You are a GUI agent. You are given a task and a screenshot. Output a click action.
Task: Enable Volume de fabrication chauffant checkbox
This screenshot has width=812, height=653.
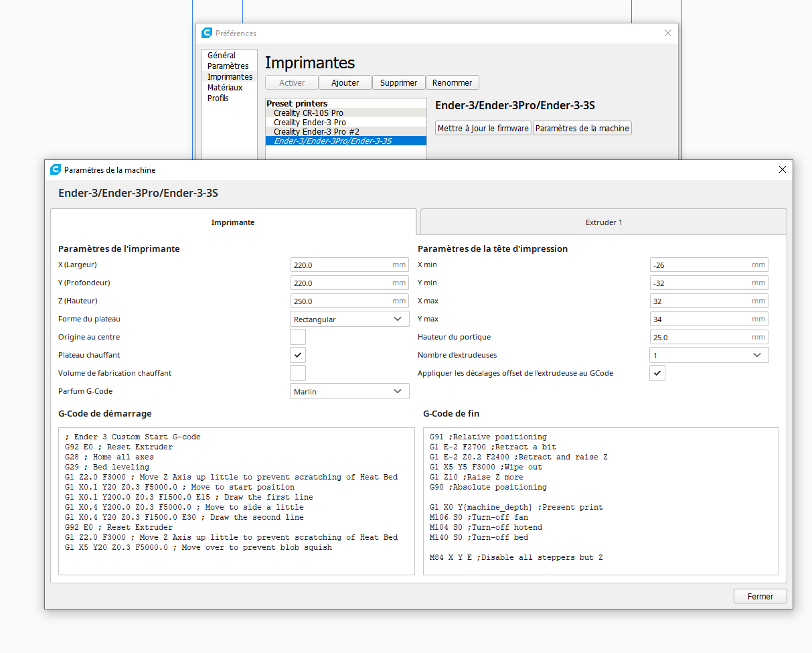298,373
